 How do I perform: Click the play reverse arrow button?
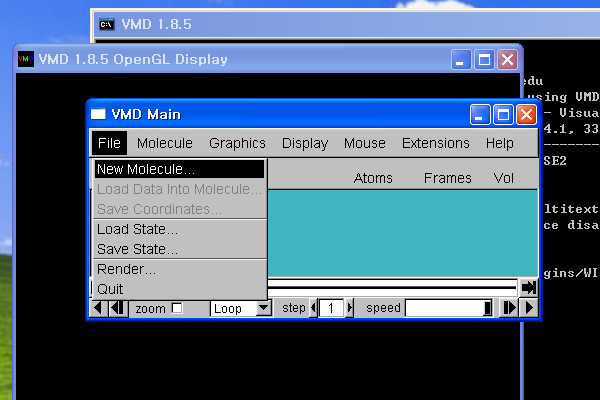pyautogui.click(x=98, y=308)
